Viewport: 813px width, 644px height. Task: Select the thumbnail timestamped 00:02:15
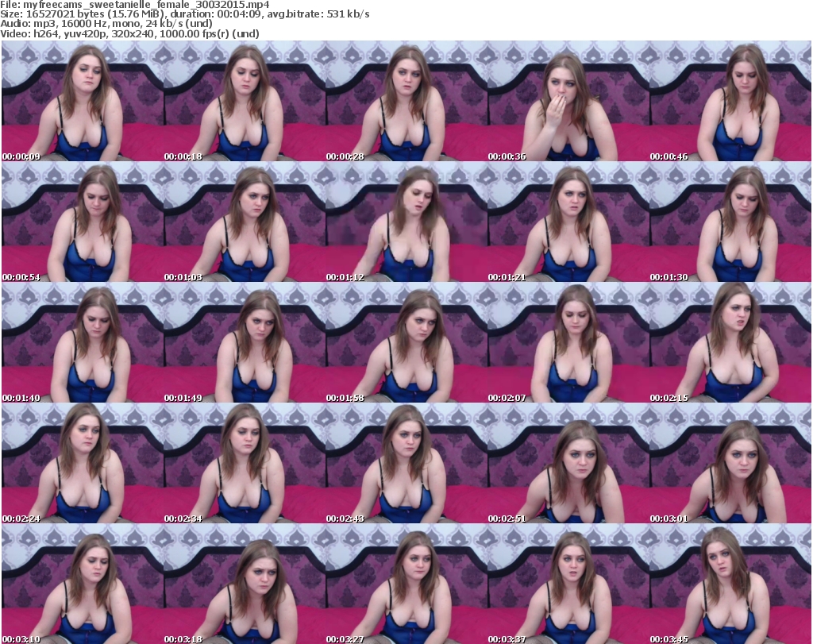[x=730, y=342]
